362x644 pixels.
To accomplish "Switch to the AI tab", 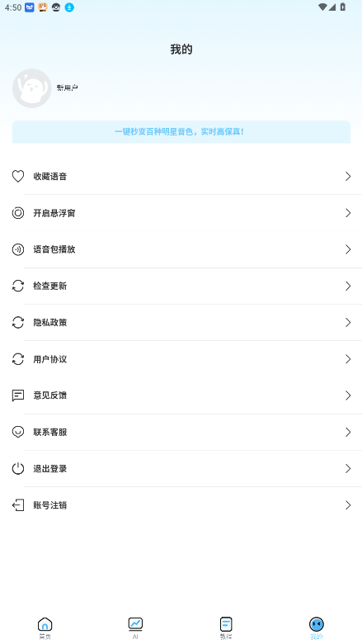I will 135,628.
